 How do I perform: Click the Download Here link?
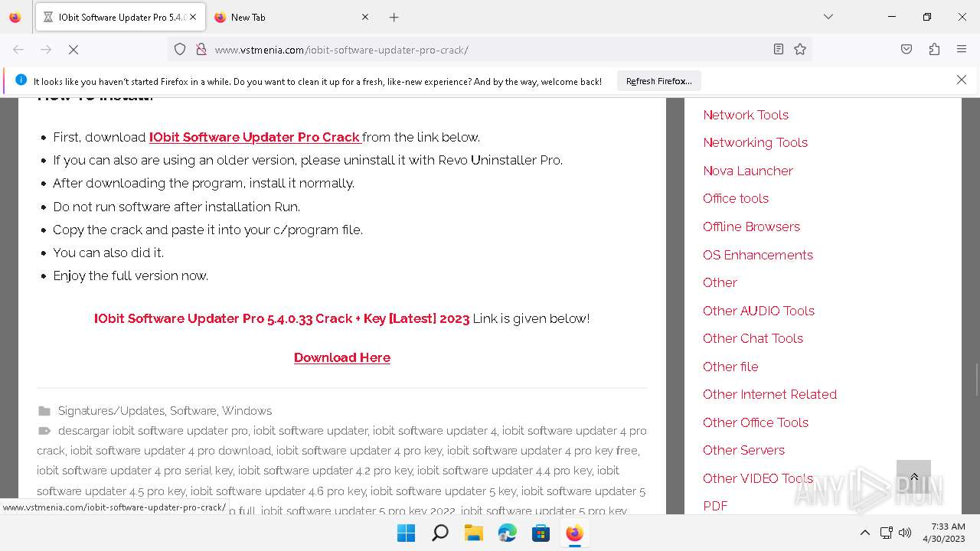tap(342, 357)
